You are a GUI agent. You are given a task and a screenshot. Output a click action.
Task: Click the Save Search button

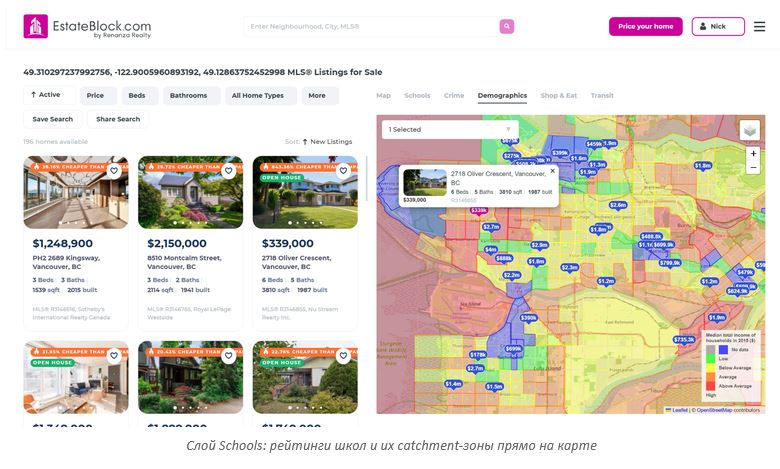(x=53, y=119)
